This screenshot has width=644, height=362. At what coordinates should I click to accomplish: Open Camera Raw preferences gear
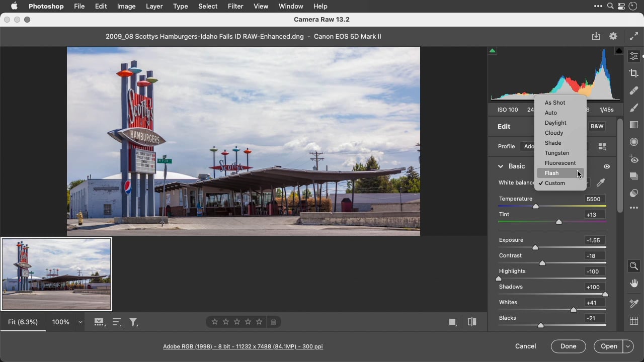(613, 36)
